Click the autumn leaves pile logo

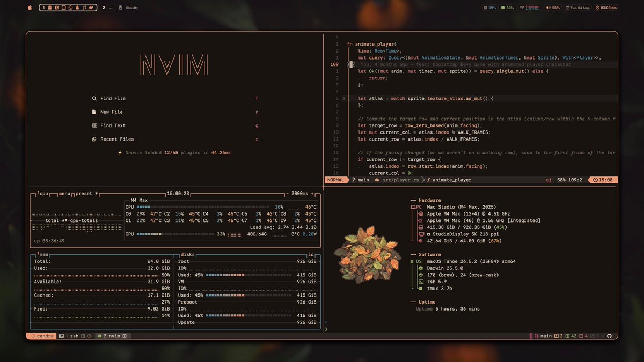coord(367,255)
